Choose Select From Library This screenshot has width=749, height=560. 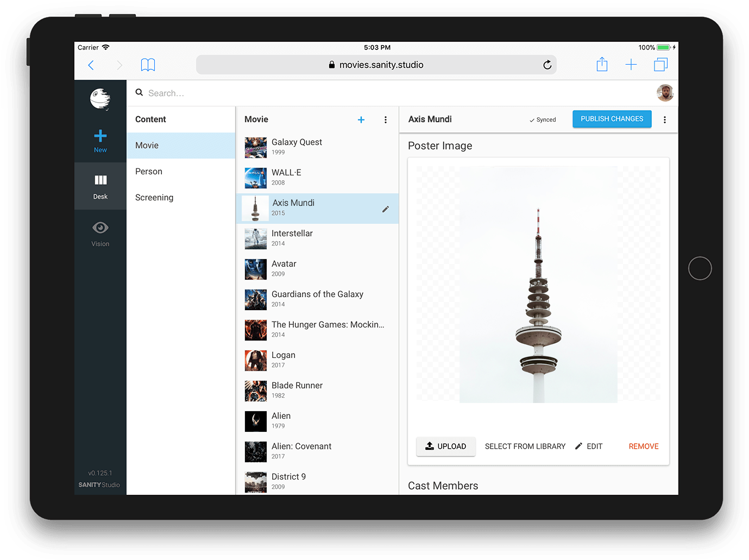[x=525, y=446]
